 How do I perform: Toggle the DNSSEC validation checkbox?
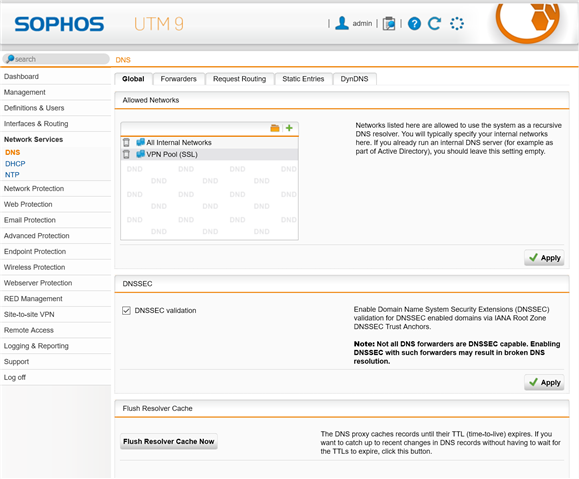(x=126, y=311)
